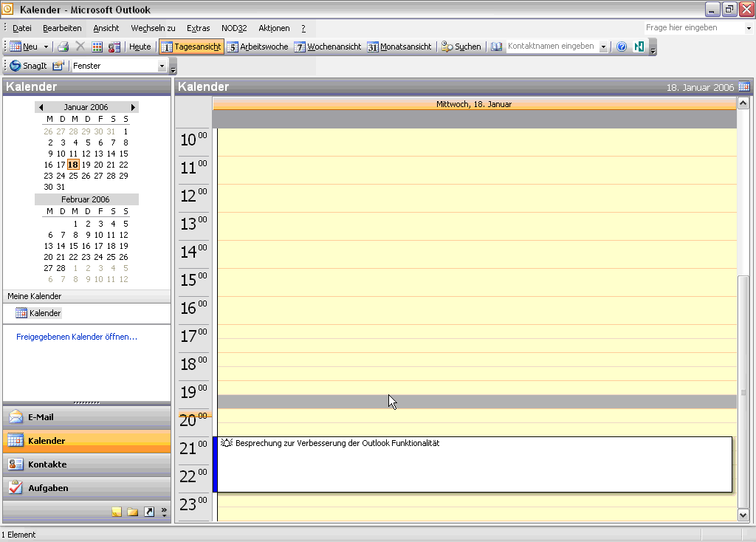The height and width of the screenshot is (542, 756).
Task: Click the navigation pane splitter grip
Action: (87, 402)
